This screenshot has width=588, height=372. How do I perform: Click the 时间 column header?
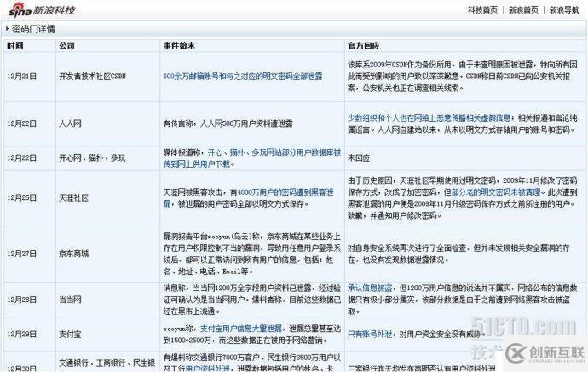15,46
